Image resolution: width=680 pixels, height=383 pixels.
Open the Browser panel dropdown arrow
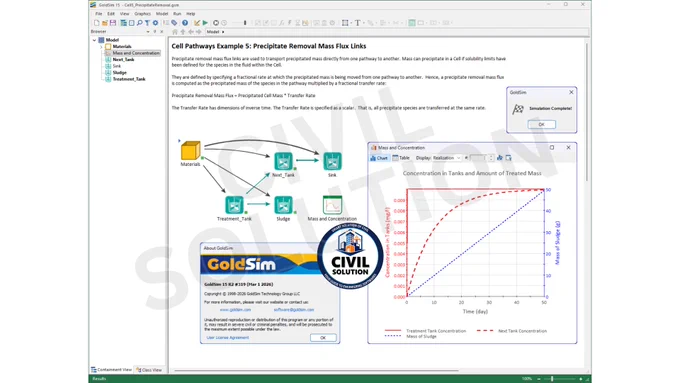[x=148, y=32]
